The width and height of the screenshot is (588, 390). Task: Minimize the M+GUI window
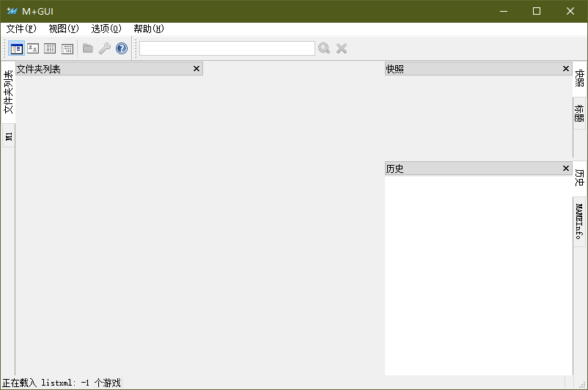point(504,11)
